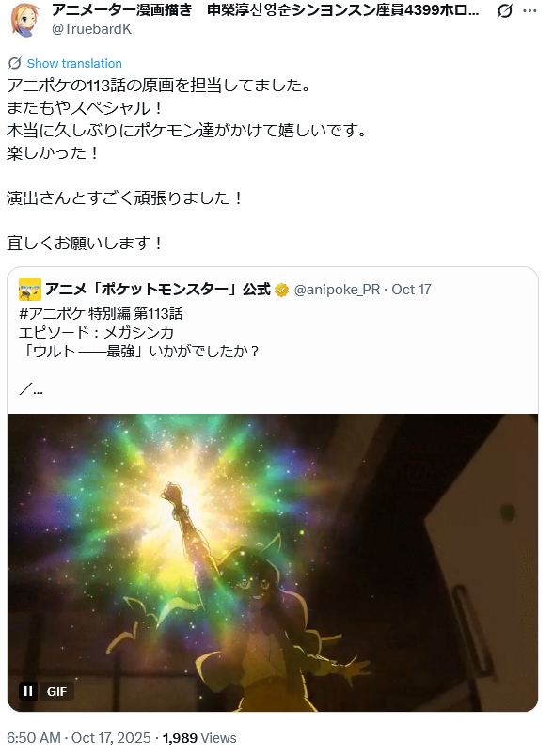
Task: Open the quoted tweet official account name
Action: pyautogui.click(x=158, y=290)
